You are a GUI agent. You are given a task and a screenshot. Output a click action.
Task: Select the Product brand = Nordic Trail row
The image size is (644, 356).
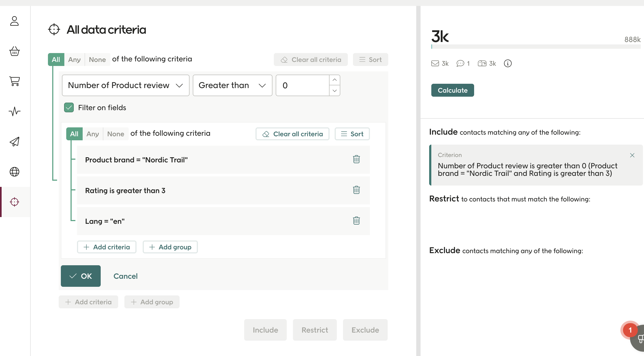[223, 160]
